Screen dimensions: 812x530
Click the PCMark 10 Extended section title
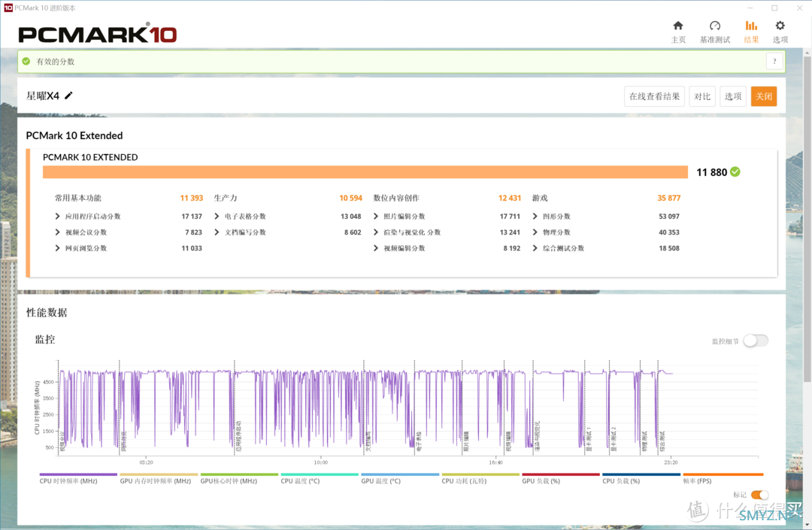[x=74, y=135]
